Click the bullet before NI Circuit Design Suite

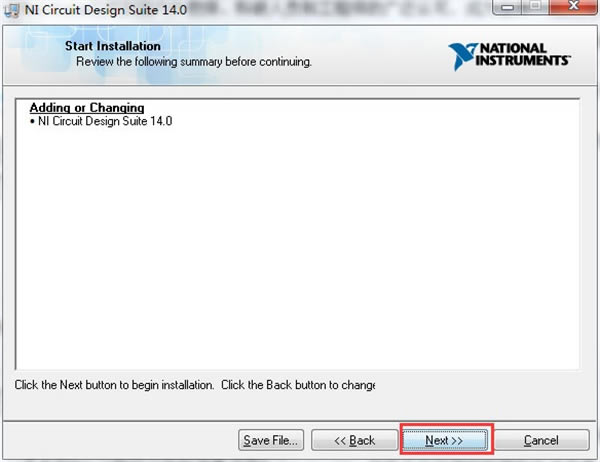(33, 121)
